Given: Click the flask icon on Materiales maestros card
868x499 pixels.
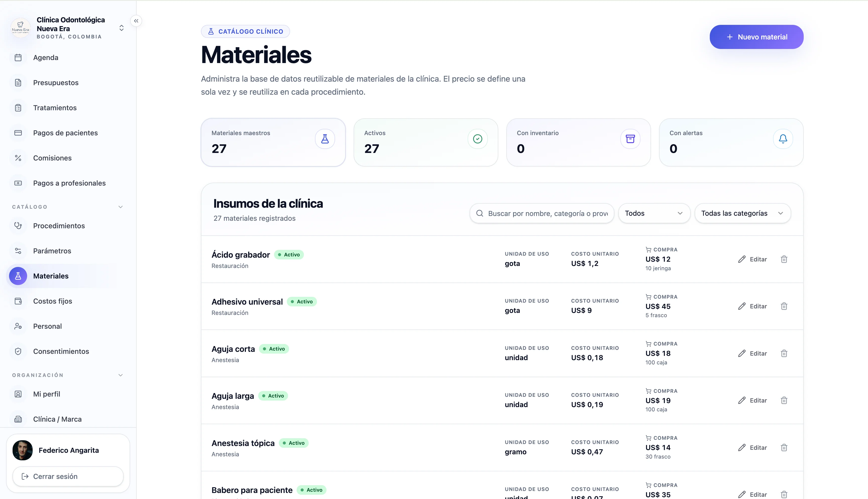Looking at the screenshot, I should (x=325, y=139).
